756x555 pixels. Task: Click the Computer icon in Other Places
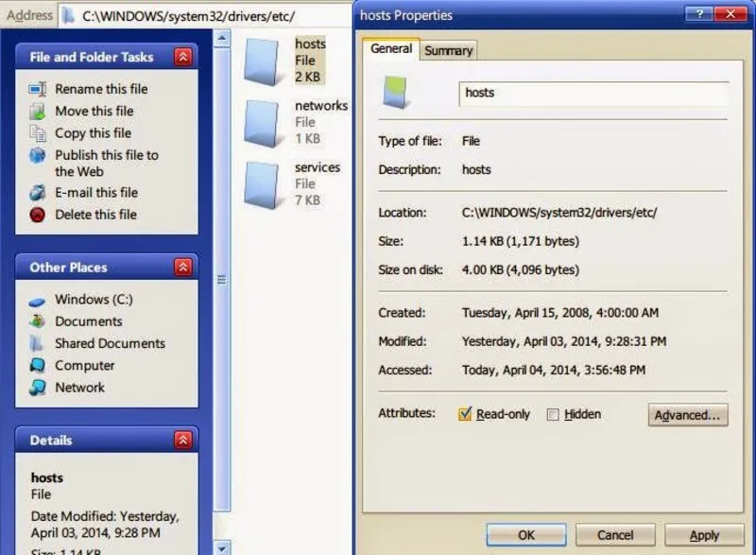pos(38,366)
